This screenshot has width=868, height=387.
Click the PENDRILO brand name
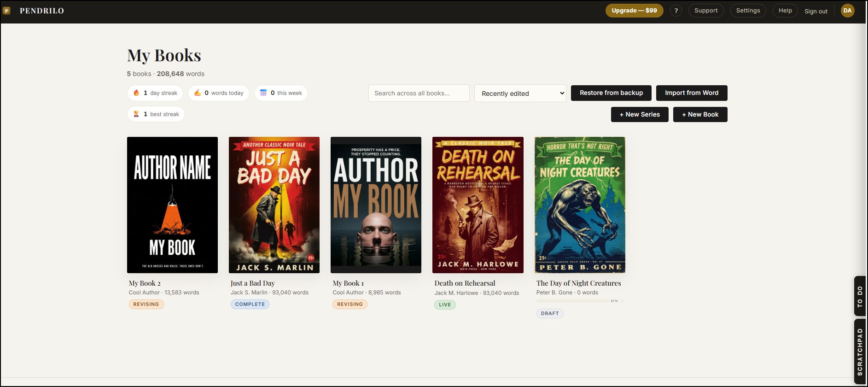(42, 11)
